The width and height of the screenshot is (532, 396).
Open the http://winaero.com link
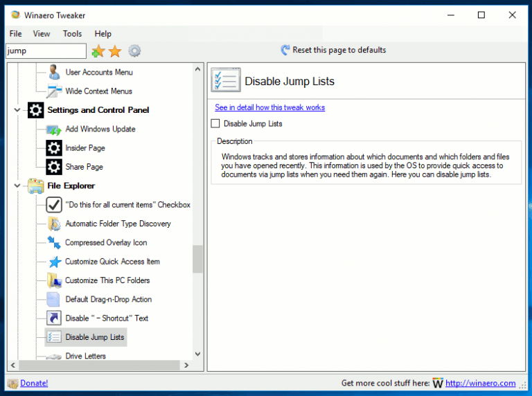point(481,383)
